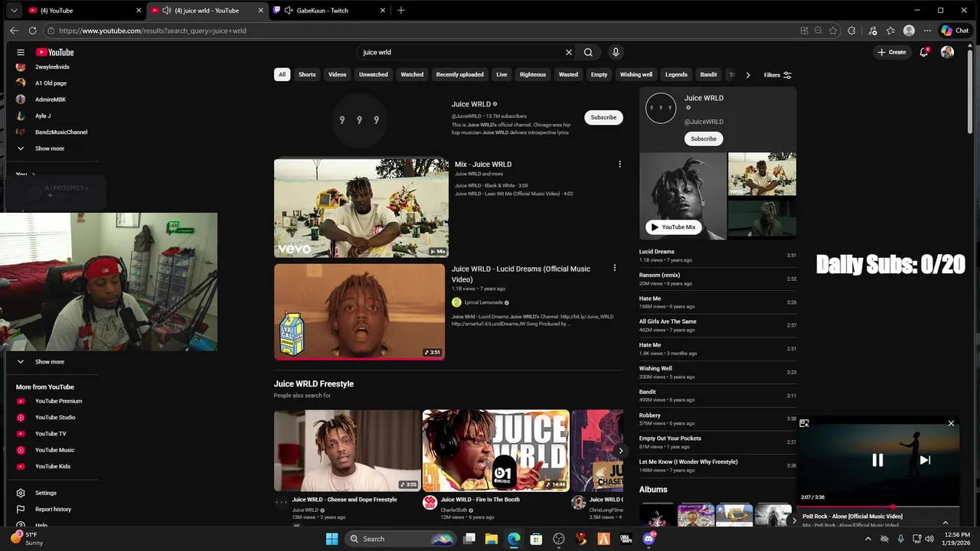This screenshot has width=980, height=551.
Task: Subscribe in the Juice WRLD side panel
Action: pyautogui.click(x=704, y=139)
